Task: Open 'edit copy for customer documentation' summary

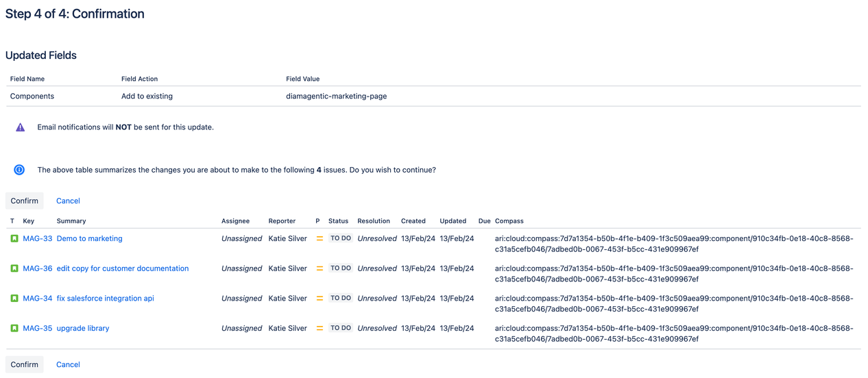Action: point(123,268)
